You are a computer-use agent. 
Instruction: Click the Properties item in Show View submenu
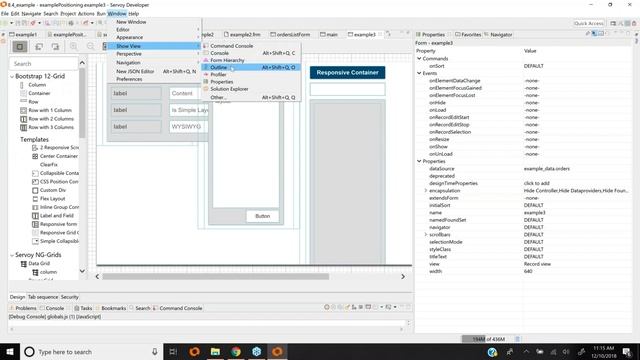click(251, 82)
